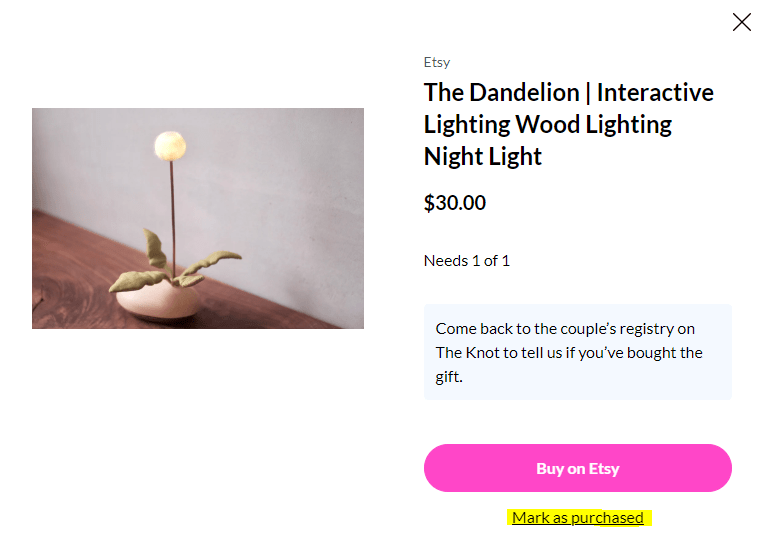Image resolution: width=767 pixels, height=557 pixels.
Task: Click the word "gift." in the info box
Action: [449, 377]
